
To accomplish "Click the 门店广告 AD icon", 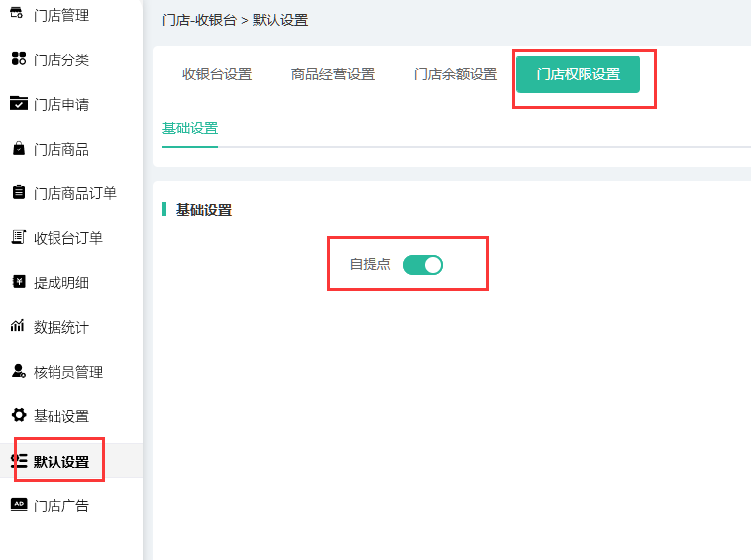I will coord(19,504).
